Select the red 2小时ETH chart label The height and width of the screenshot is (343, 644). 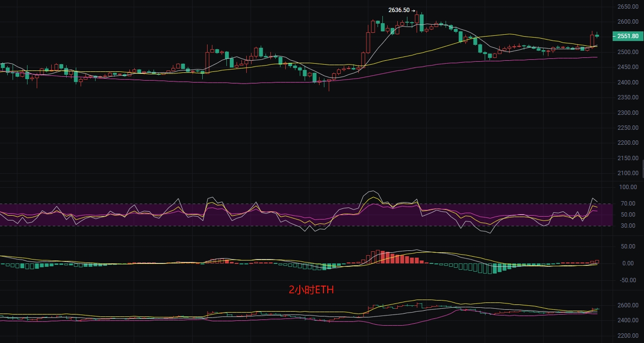(311, 290)
